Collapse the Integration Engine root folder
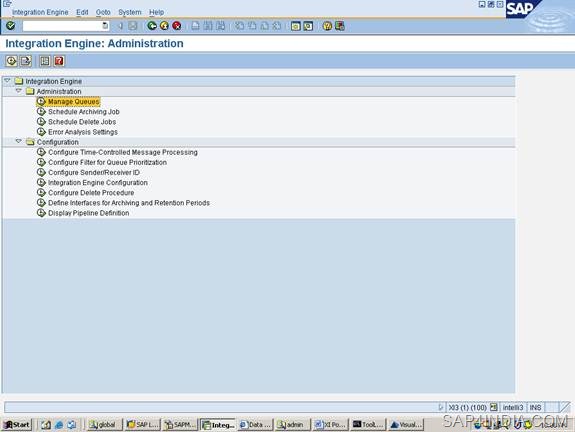This screenshot has width=575, height=432. 7,80
